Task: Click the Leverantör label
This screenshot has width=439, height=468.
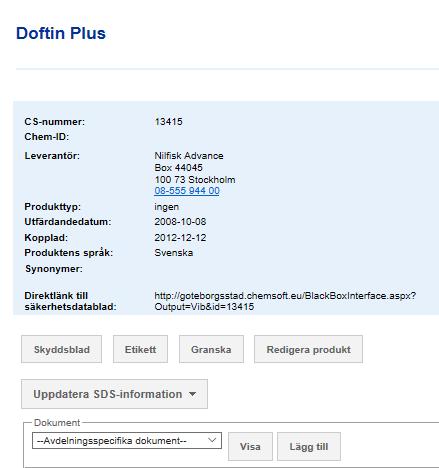Action: (x=52, y=156)
